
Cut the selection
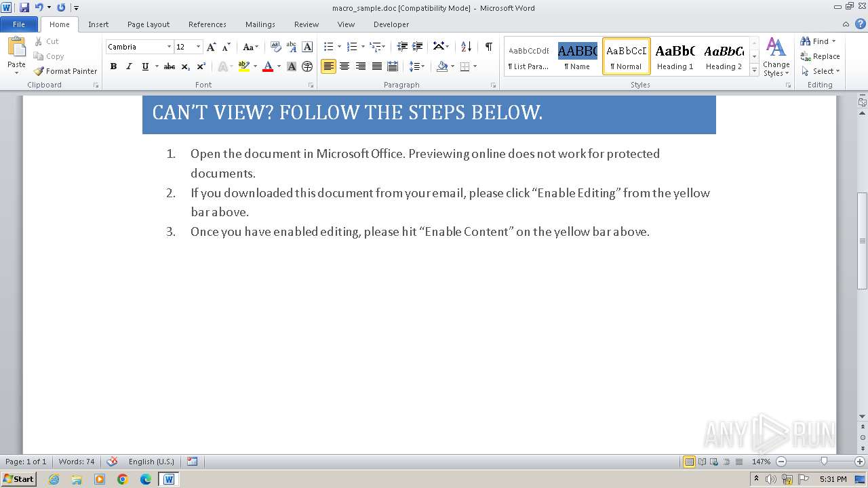[47, 41]
